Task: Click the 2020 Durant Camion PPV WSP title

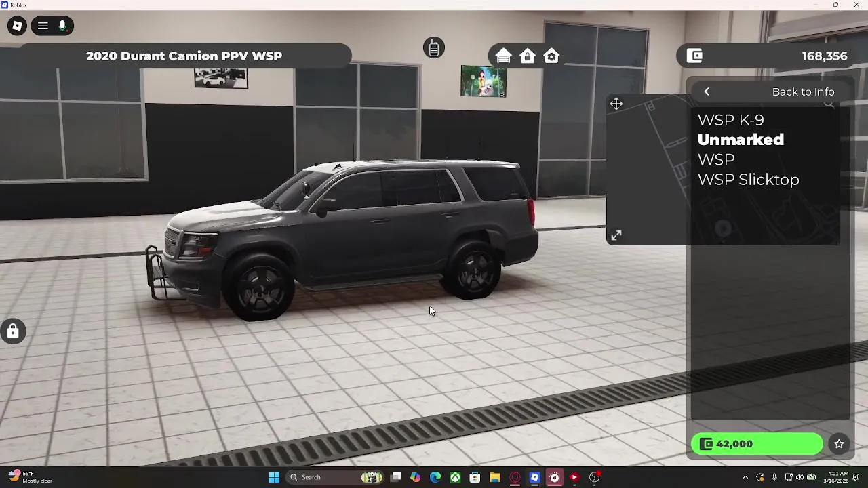Action: (x=184, y=56)
